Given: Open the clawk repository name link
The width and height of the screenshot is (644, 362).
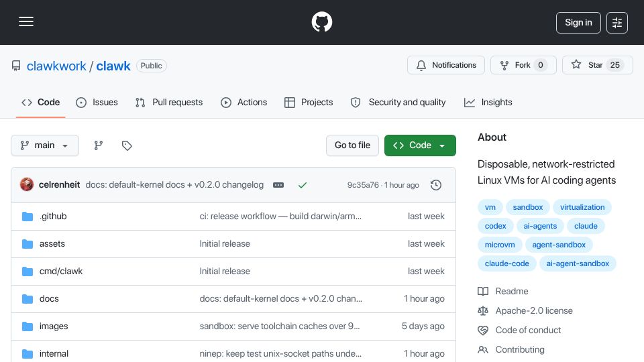Looking at the screenshot, I should click(x=113, y=66).
